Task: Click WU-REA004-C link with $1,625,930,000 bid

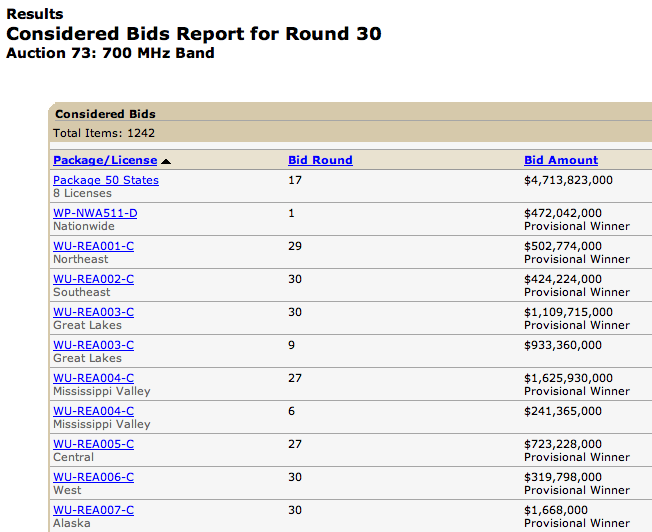Action: click(x=93, y=378)
